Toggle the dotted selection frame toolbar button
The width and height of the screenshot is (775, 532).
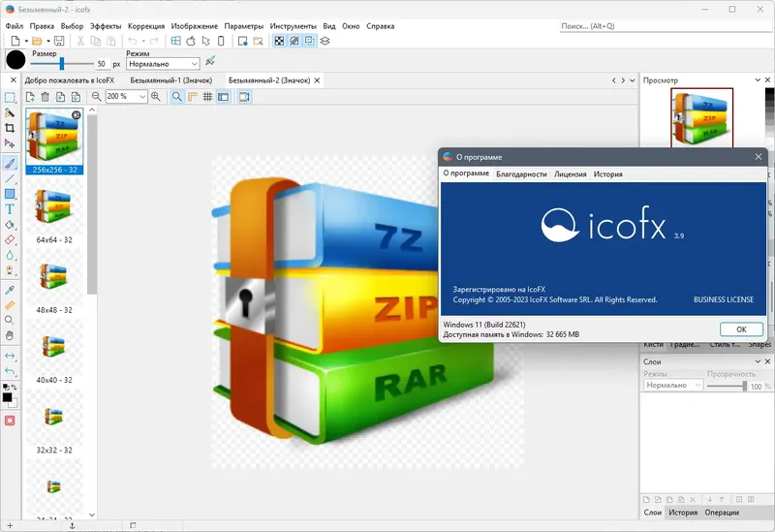pyautogui.click(x=309, y=41)
